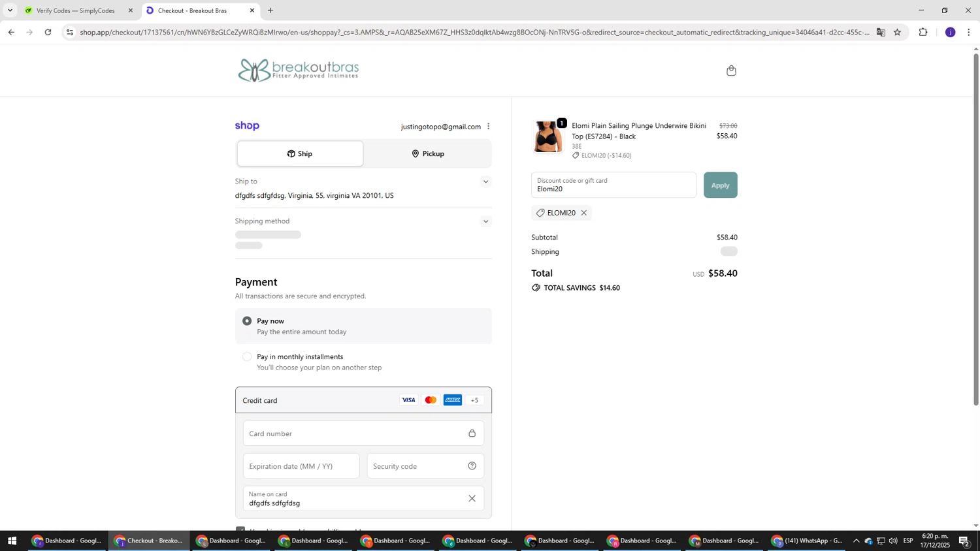980x551 pixels.
Task: Open Chrome profile avatar
Action: 950,32
